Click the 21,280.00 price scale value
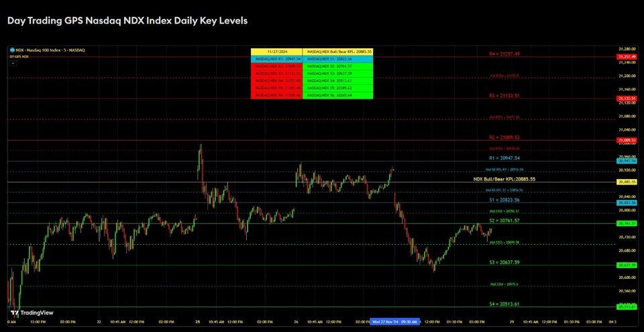The width and height of the screenshot is (644, 332). 627,49
